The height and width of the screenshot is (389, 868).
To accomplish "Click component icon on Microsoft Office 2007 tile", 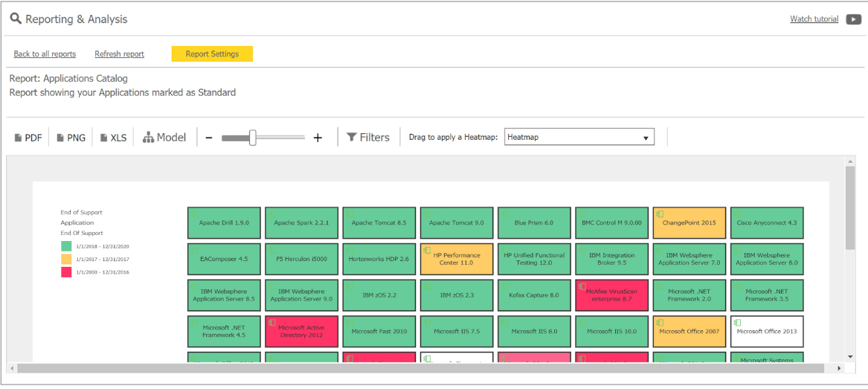I will [x=659, y=323].
